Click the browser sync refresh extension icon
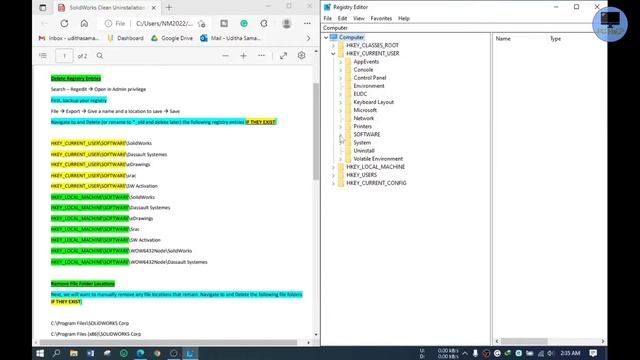The height and width of the screenshot is (360, 640). point(264,24)
